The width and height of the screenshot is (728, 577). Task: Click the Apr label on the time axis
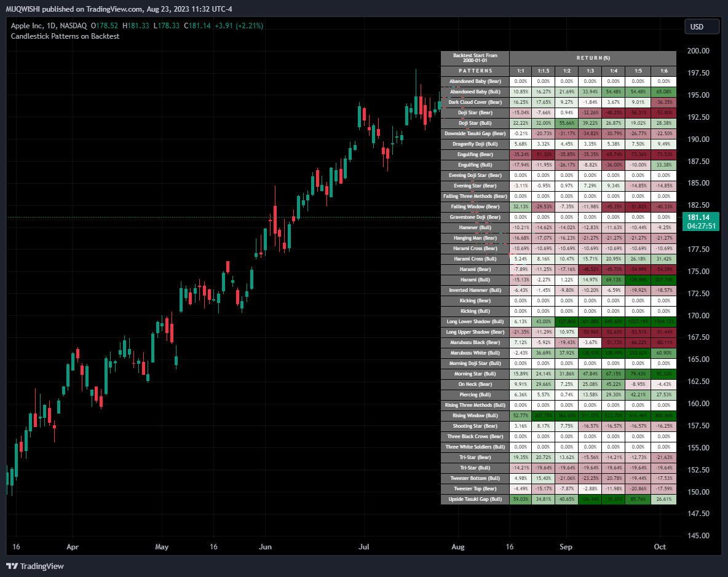pos(73,546)
